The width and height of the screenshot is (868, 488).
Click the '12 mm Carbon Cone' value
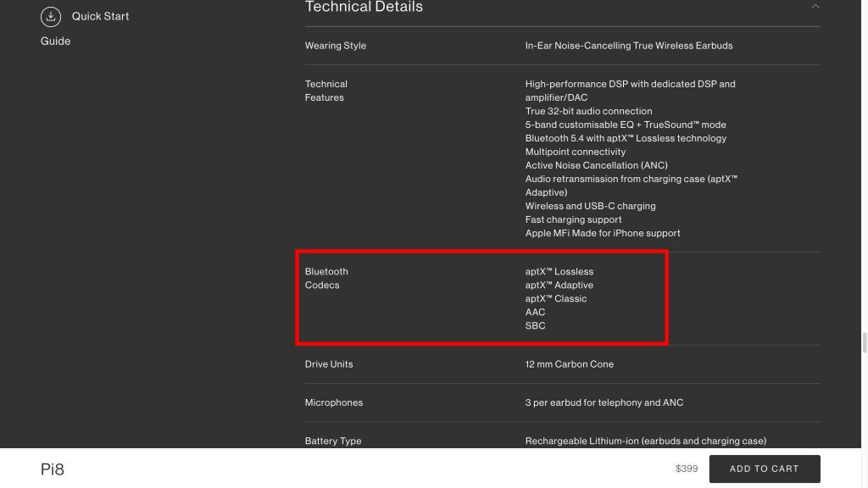point(569,364)
